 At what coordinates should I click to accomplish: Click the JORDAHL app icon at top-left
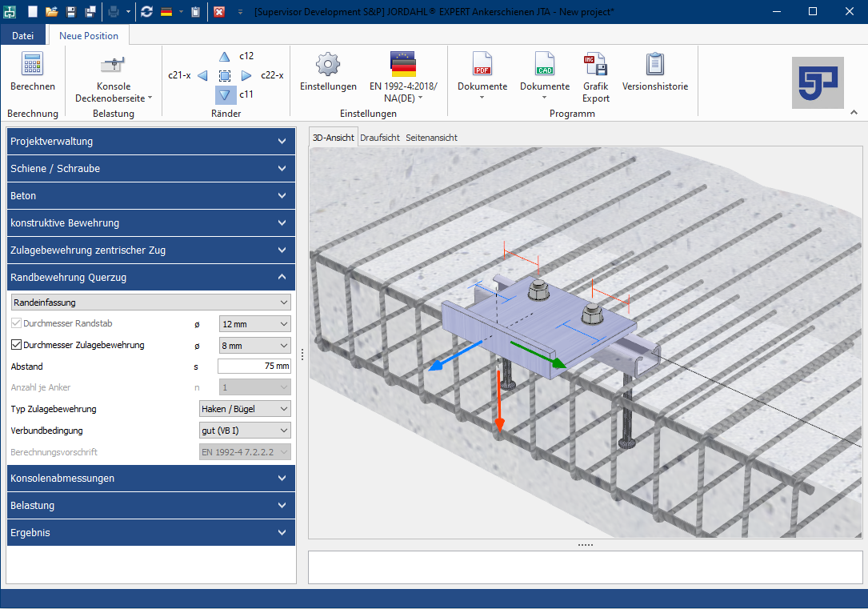point(10,12)
